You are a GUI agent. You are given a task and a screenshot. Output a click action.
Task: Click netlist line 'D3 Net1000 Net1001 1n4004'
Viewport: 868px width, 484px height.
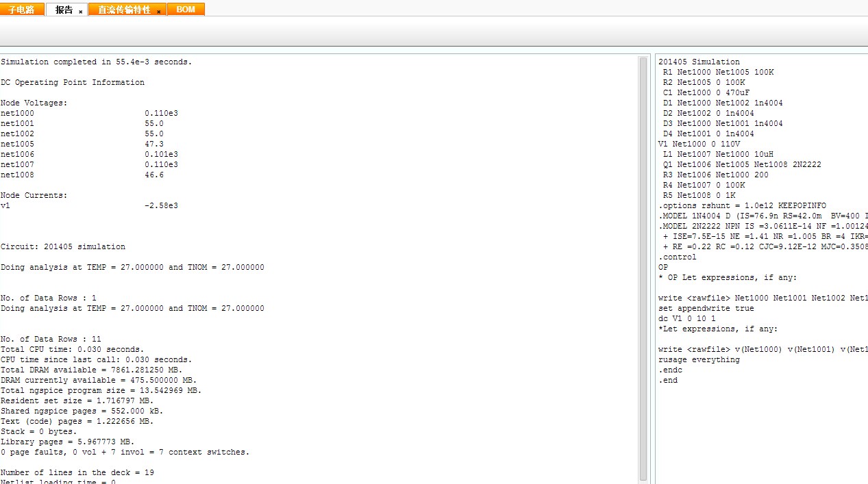[x=723, y=123]
